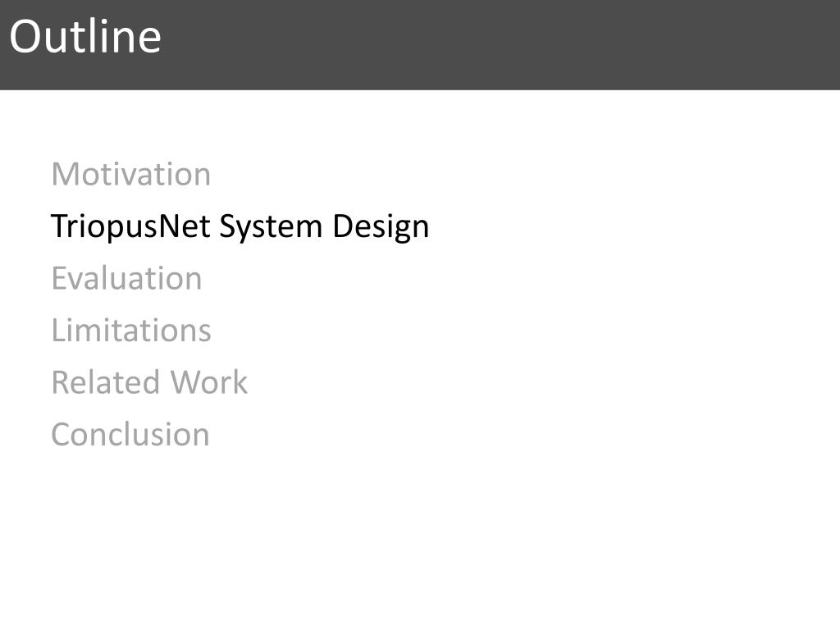Viewport: 840px width, 630px height.
Task: Select the Conclusion outline entry
Action: click(130, 434)
